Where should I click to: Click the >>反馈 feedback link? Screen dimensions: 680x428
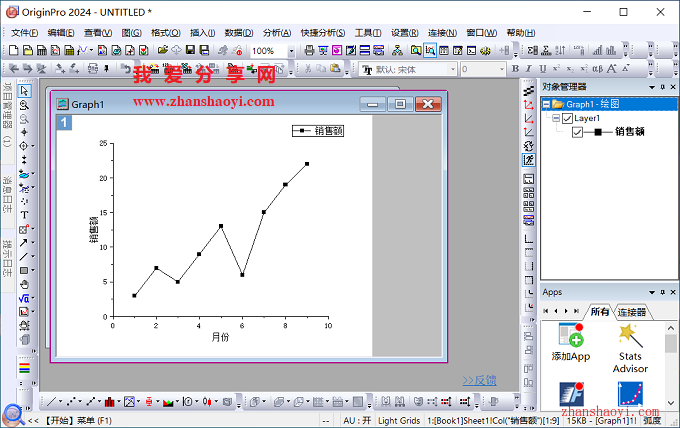479,380
